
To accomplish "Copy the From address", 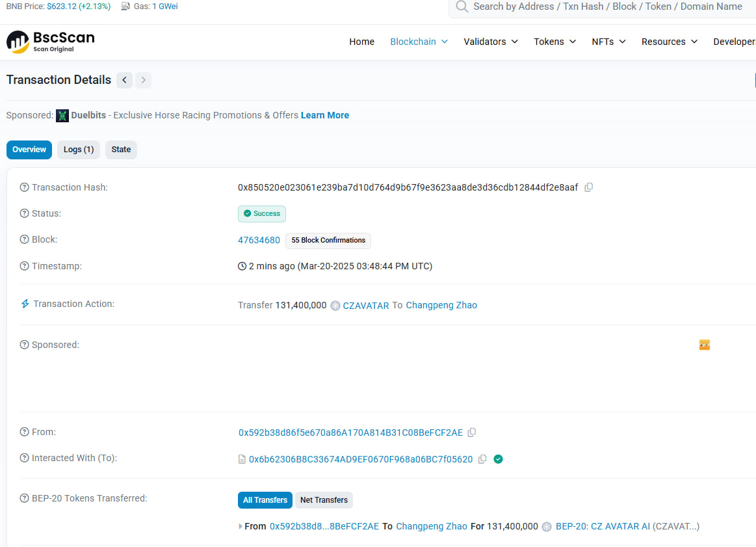I will pos(472,432).
